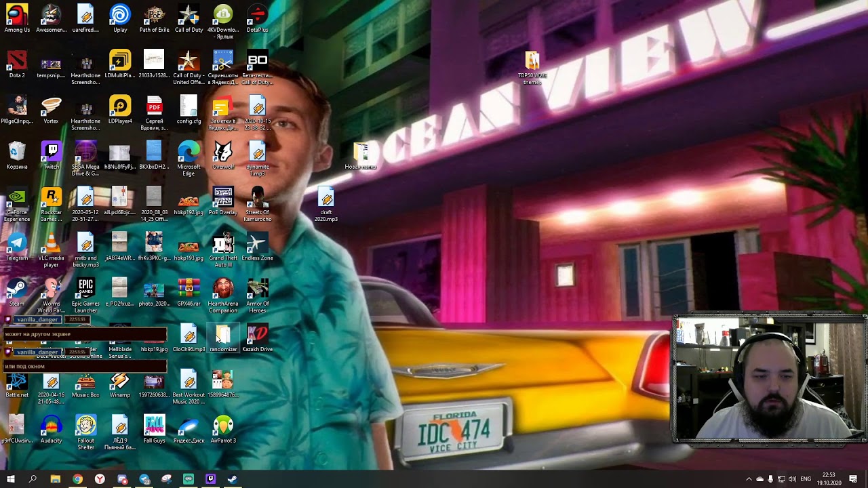Open the config.cfg file icon
The image size is (868, 488).
[x=189, y=110]
